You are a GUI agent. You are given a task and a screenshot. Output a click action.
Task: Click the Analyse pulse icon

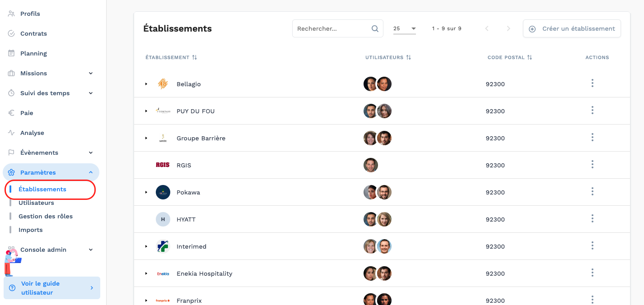point(12,133)
